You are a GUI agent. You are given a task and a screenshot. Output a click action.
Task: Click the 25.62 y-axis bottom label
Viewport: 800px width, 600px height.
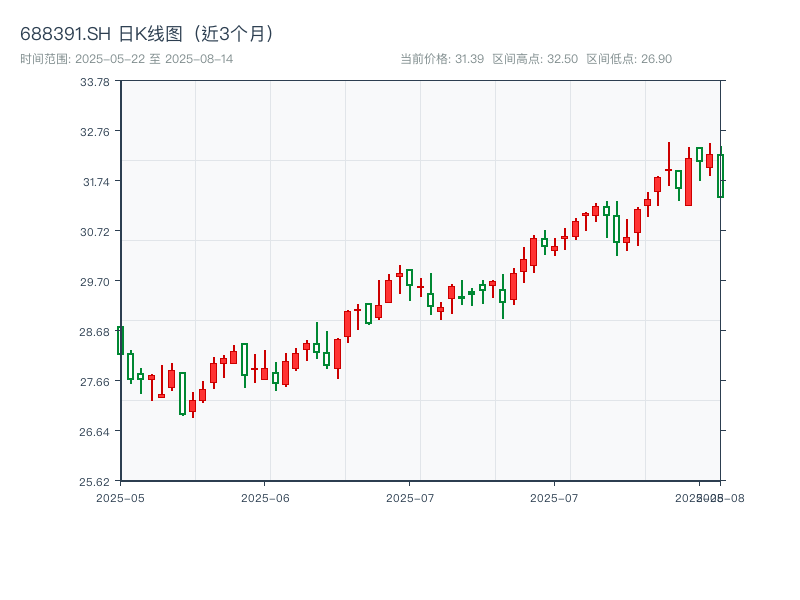click(95, 481)
